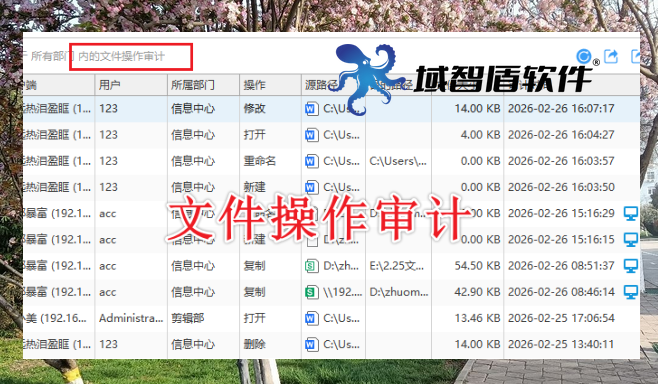Sort by the 所属部门 column header
This screenshot has height=384, width=659.
pyautogui.click(x=203, y=85)
